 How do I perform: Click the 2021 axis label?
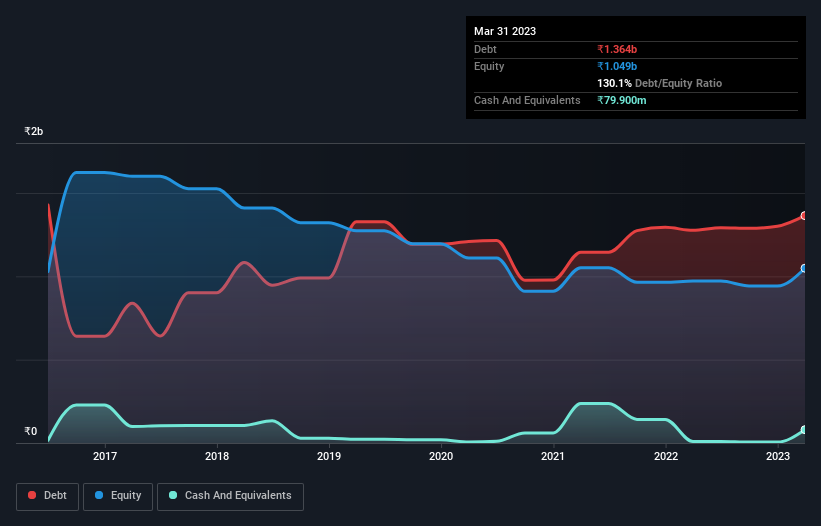[553, 456]
